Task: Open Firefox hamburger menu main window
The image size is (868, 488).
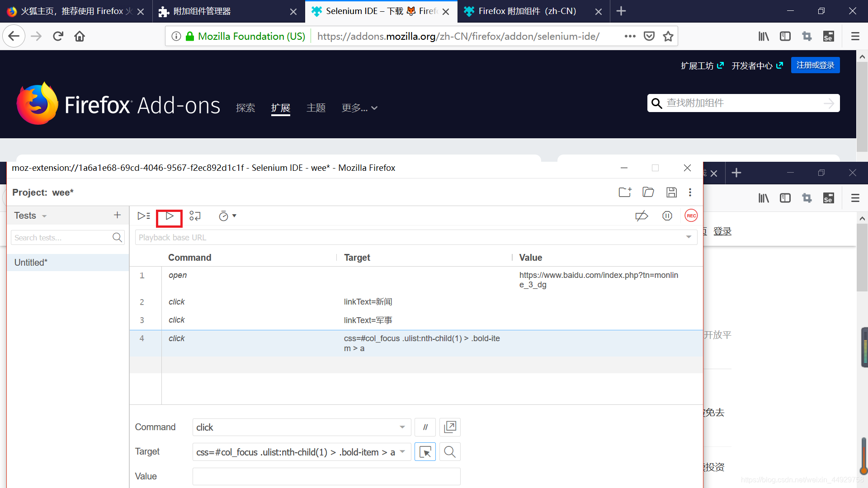Action: pos(855,36)
